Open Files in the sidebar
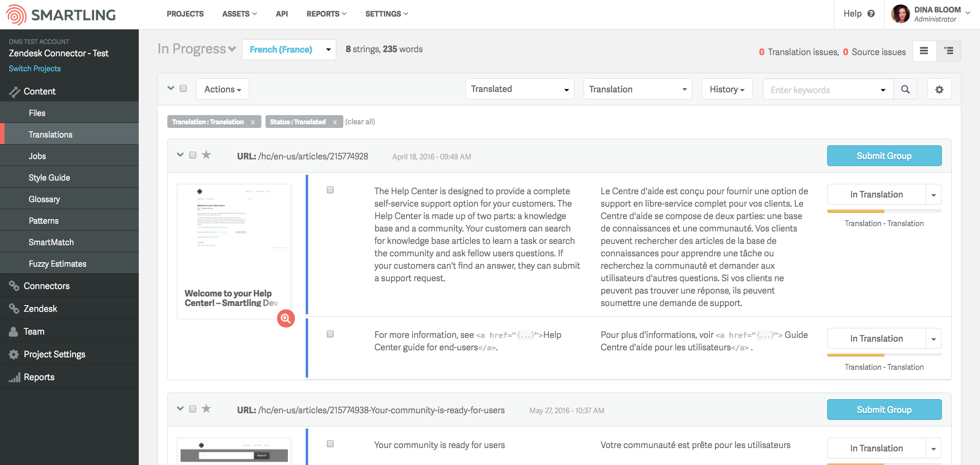This screenshot has height=465, width=980. click(x=70, y=113)
